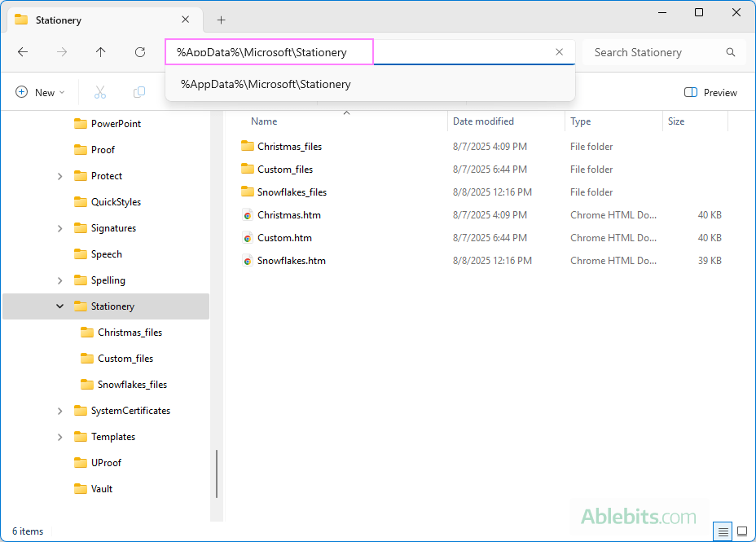Viewport: 756px width, 542px height.
Task: Sort by Type column header
Action: 581,121
